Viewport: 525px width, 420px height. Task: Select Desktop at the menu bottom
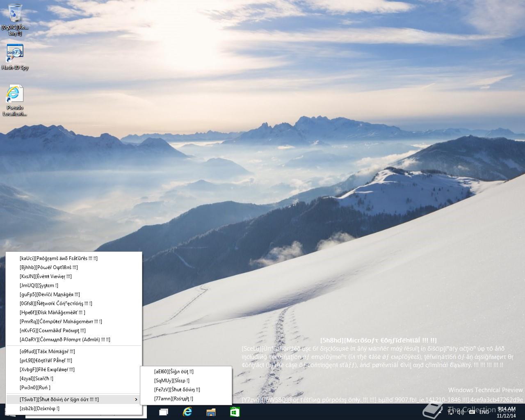[74, 409]
